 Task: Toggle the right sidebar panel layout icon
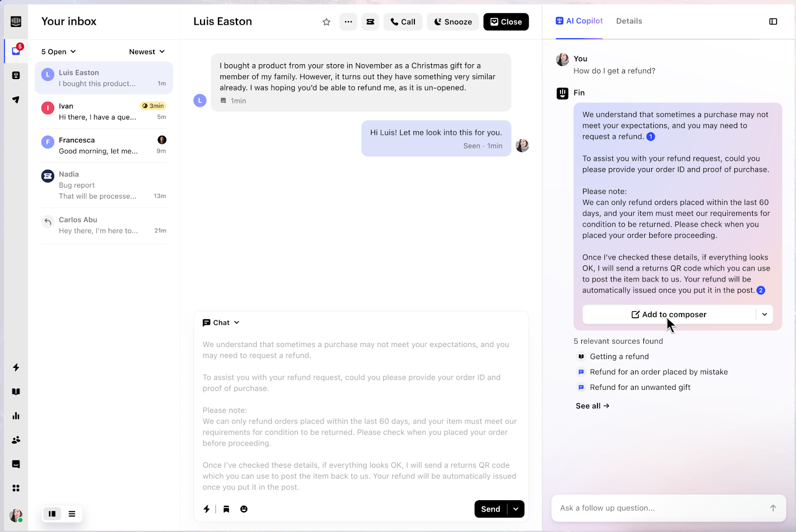773,21
